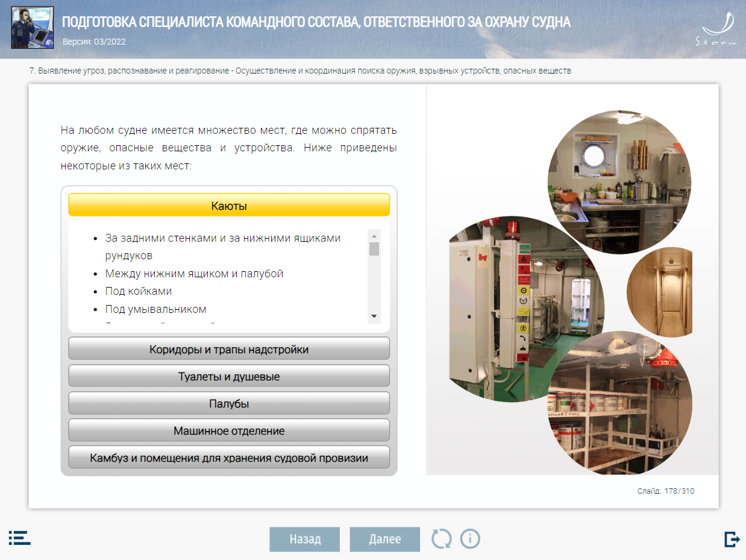746x560 pixels.
Task: Collapse the Каюты accordion section
Action: click(x=229, y=205)
